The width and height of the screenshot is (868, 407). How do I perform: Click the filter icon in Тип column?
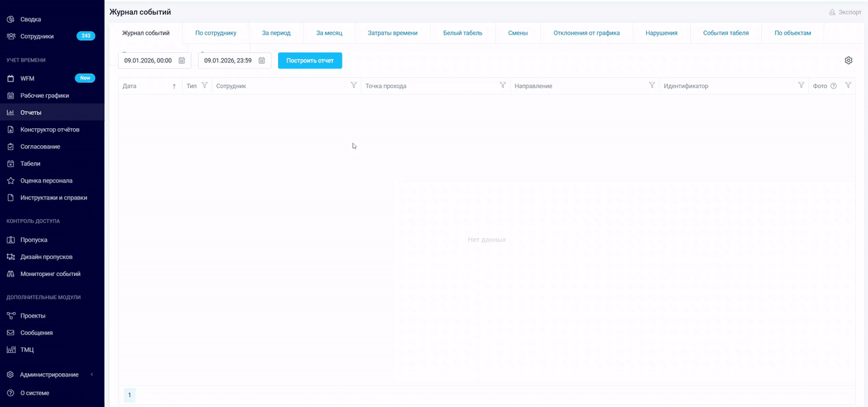(204, 85)
